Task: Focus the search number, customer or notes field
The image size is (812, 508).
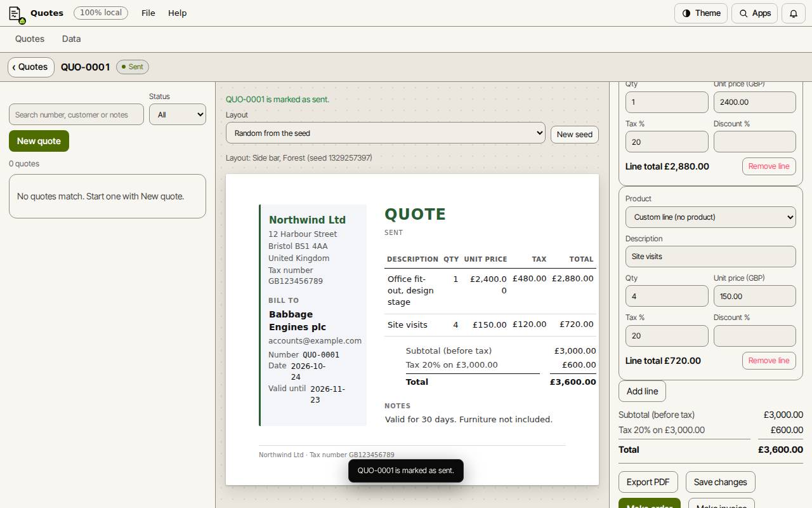Action: pyautogui.click(x=76, y=114)
